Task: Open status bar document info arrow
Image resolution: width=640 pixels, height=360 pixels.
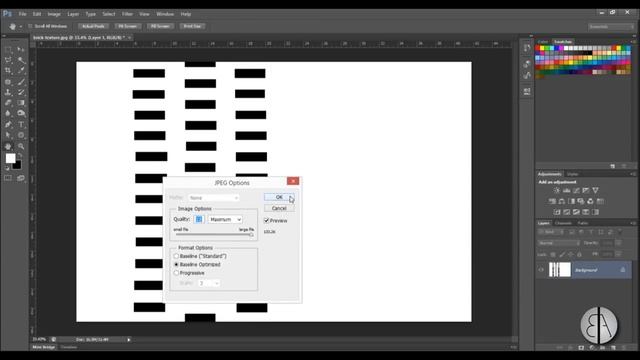Action: point(129,340)
